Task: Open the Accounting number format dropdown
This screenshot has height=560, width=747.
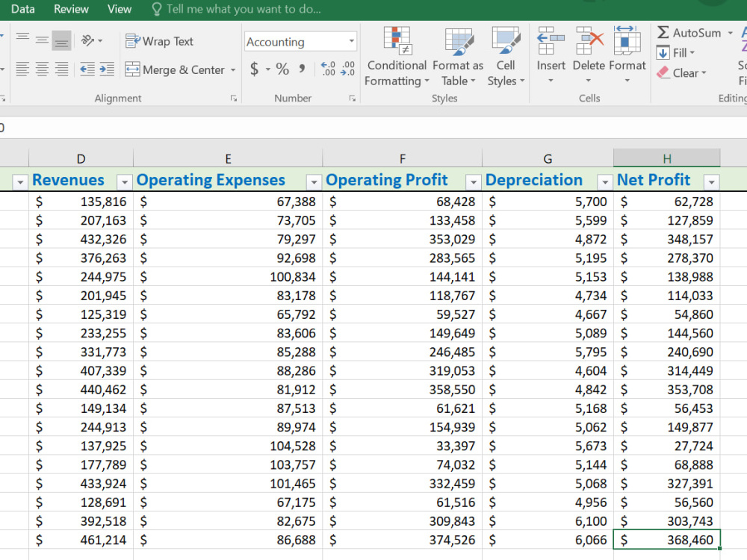Action: point(352,41)
